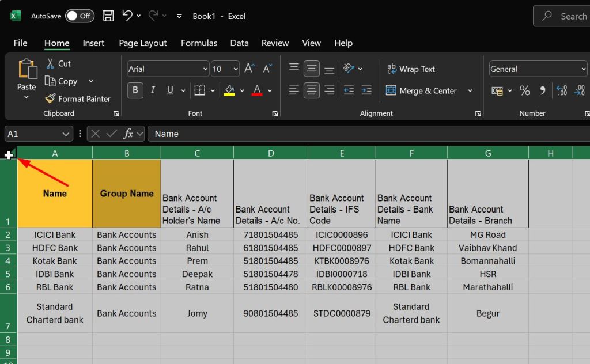Apply Comma Style number format
590x364 pixels.
tap(542, 90)
